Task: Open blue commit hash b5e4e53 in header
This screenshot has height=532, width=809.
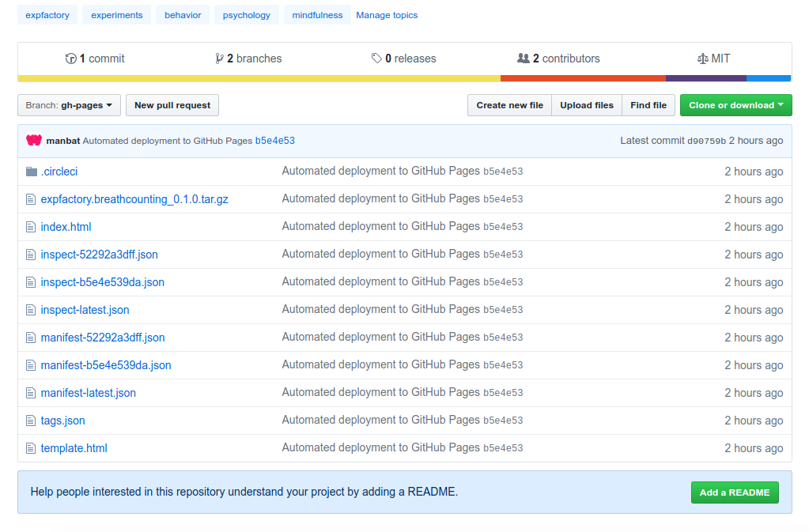Action: 275,141
